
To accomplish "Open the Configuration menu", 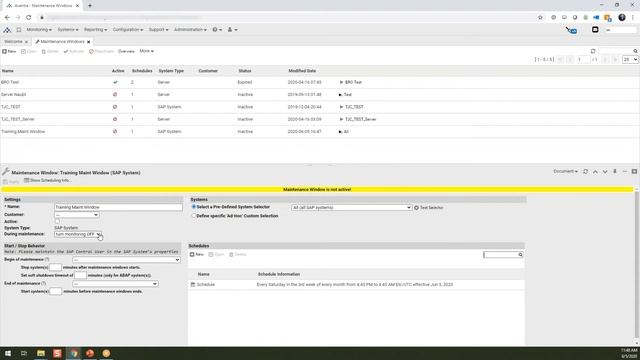I will click(128, 30).
